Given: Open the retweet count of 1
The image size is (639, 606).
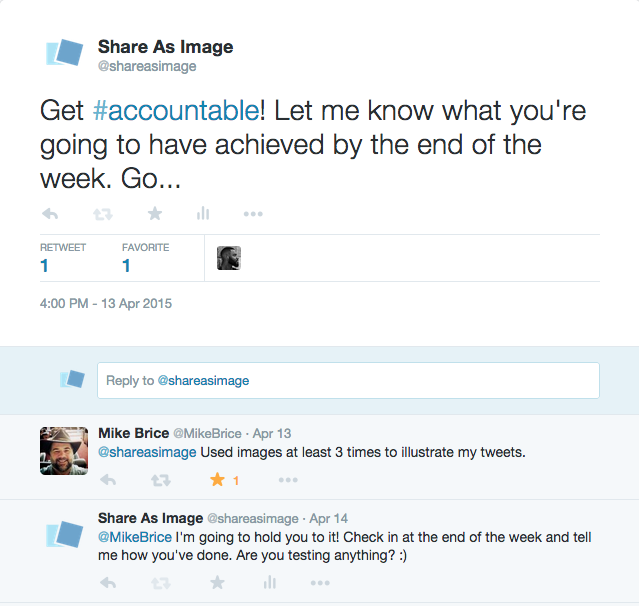Looking at the screenshot, I should (x=44, y=266).
